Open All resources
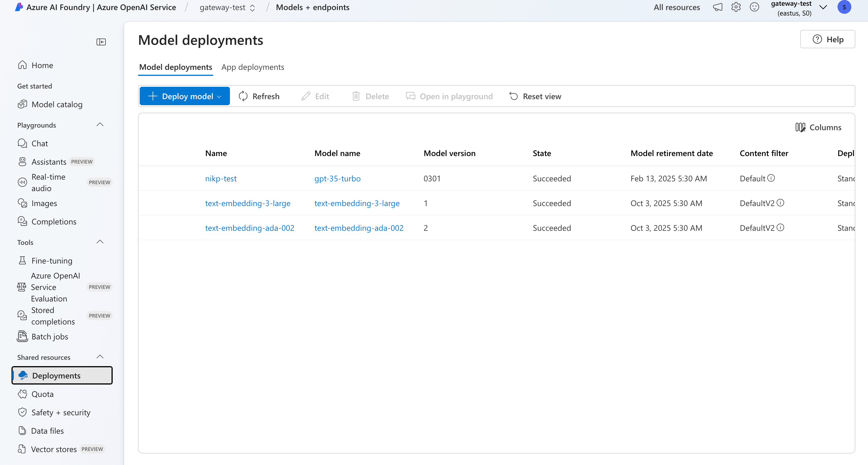Viewport: 868px width, 465px height. [x=677, y=7]
